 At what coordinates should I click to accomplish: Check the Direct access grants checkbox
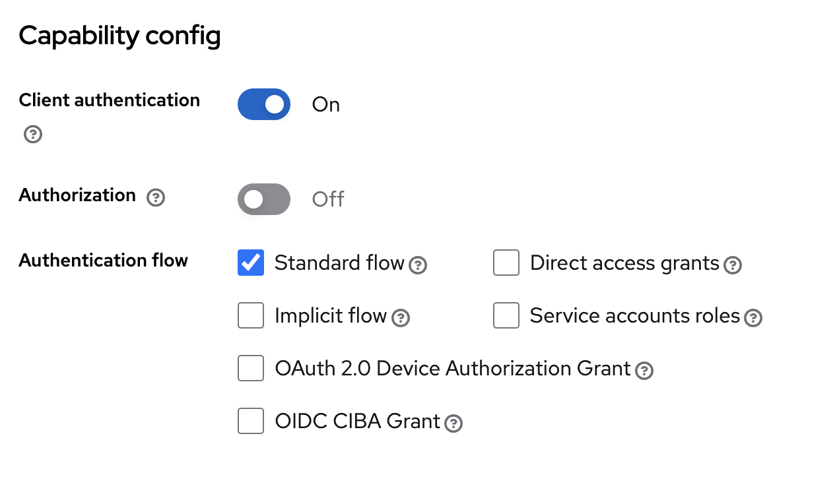506,263
